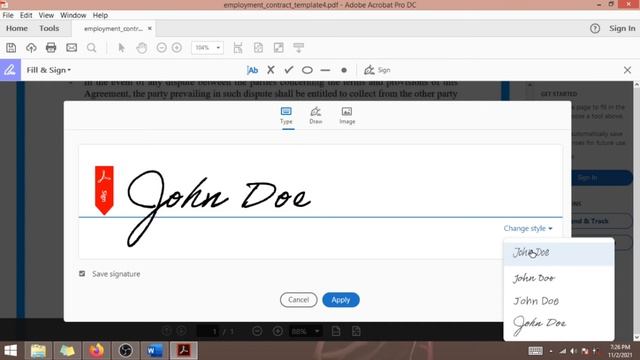Choose the first highlighted John Doe style
This screenshot has width=640, height=360.
point(559,253)
